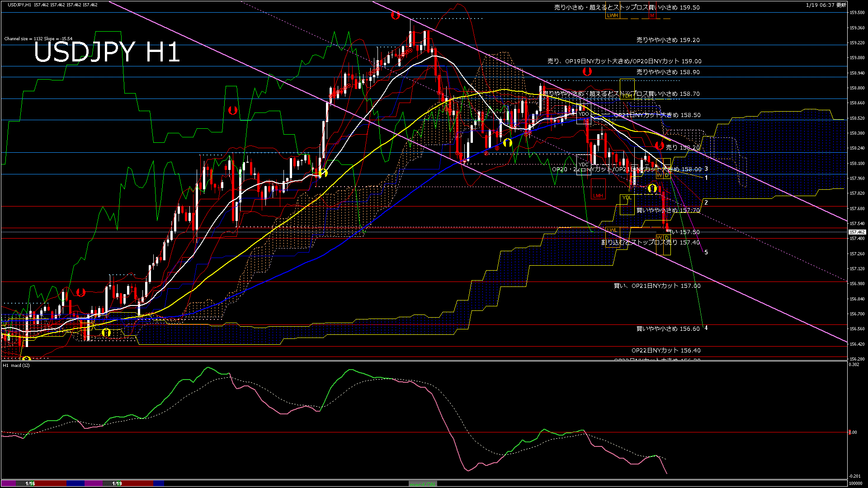This screenshot has height=488, width=868.
Task: Click the current price tag 157.462 on axis
Action: tap(857, 232)
